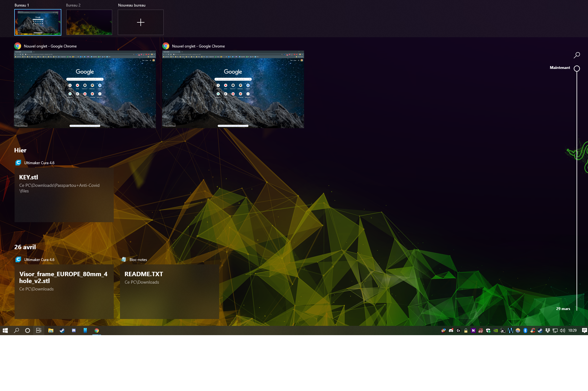
Task: Open File Explorer from the taskbar
Action: tap(51, 330)
